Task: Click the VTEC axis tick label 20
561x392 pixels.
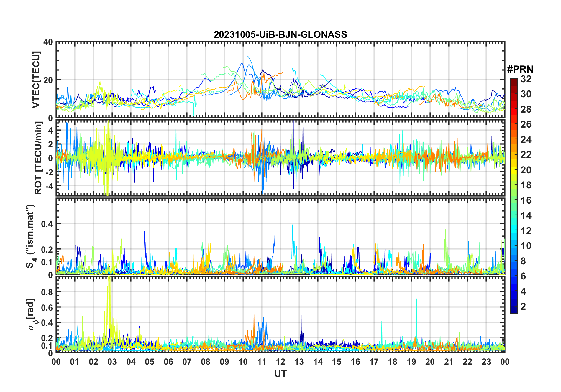Action: [x=48, y=80]
